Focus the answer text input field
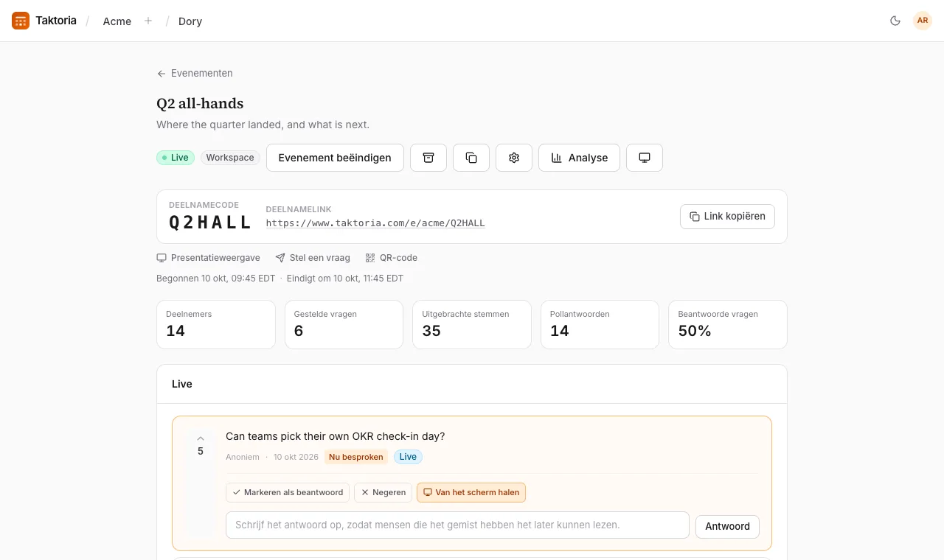 tap(457, 525)
